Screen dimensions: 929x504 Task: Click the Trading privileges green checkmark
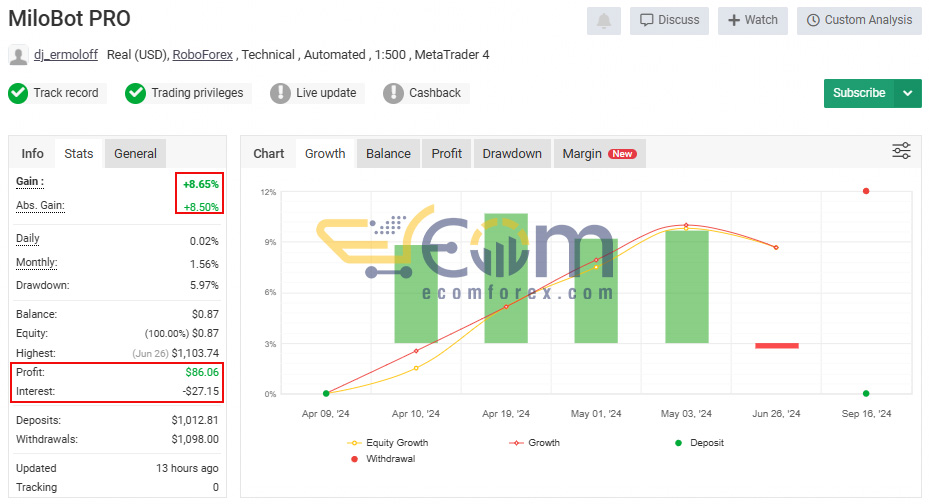click(135, 93)
